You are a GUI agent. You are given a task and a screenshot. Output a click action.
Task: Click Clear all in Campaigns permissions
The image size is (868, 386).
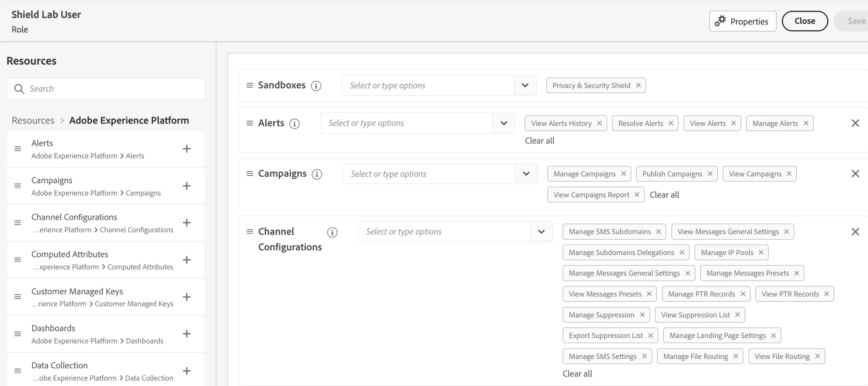(664, 195)
